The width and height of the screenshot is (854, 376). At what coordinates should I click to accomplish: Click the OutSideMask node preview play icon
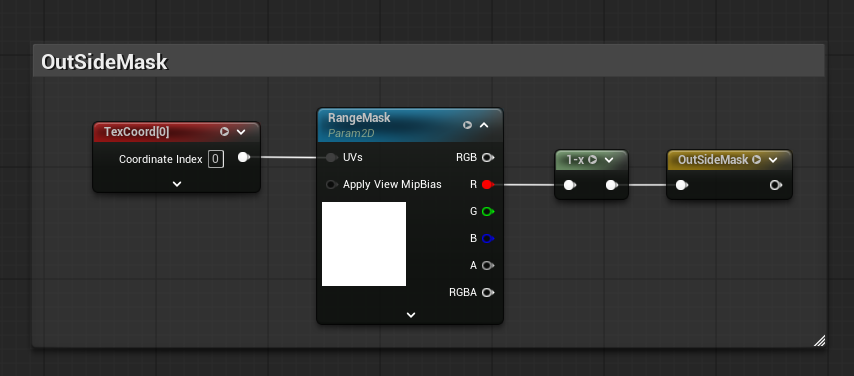pyautogui.click(x=757, y=160)
